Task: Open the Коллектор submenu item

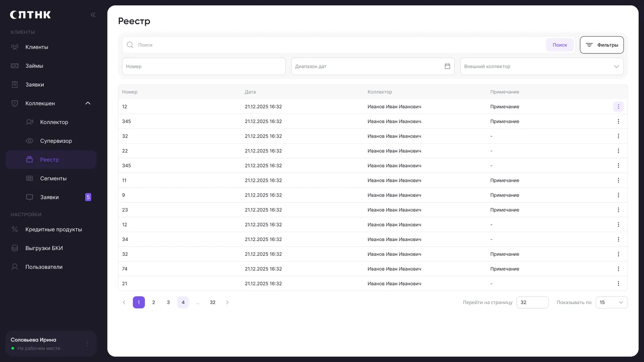Action: [x=51, y=122]
